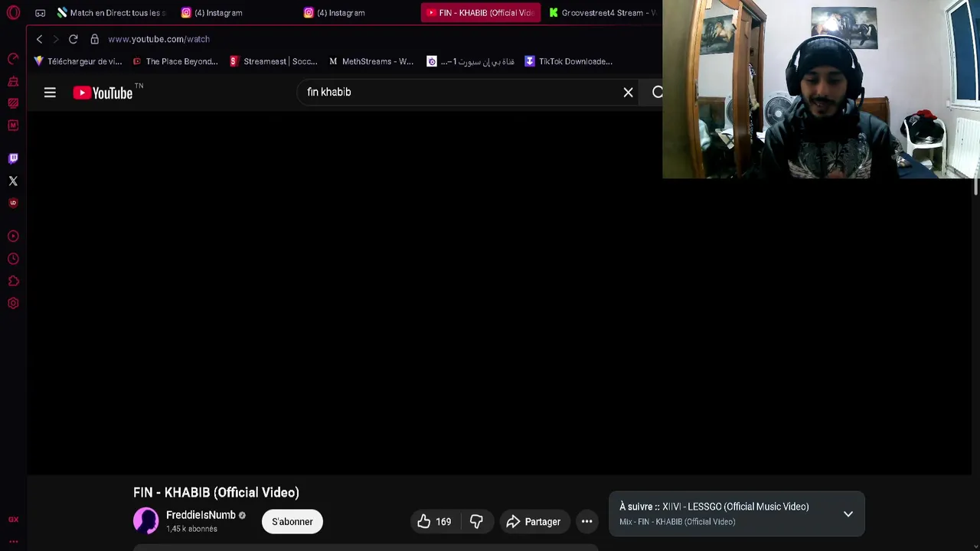Click the padlock site info icon

(x=95, y=39)
